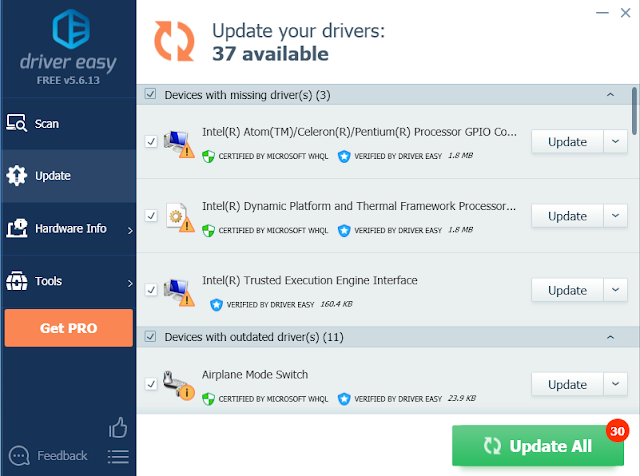
Task: Click the GPIO Controller device icon
Action: tap(179, 144)
